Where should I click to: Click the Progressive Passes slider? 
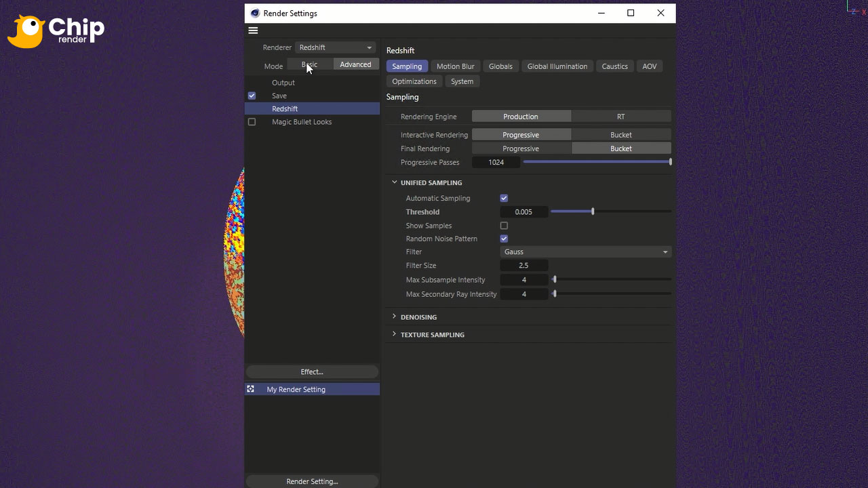(x=597, y=162)
